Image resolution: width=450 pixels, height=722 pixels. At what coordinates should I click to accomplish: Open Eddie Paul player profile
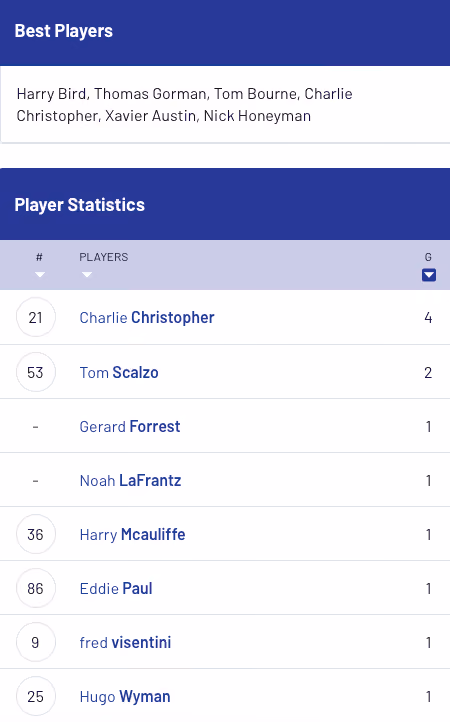pos(116,588)
